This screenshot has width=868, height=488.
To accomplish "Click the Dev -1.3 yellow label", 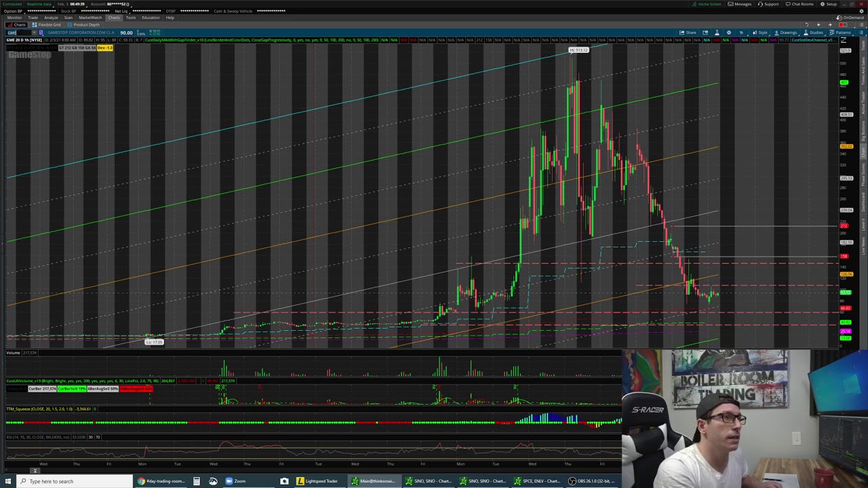I will [105, 48].
